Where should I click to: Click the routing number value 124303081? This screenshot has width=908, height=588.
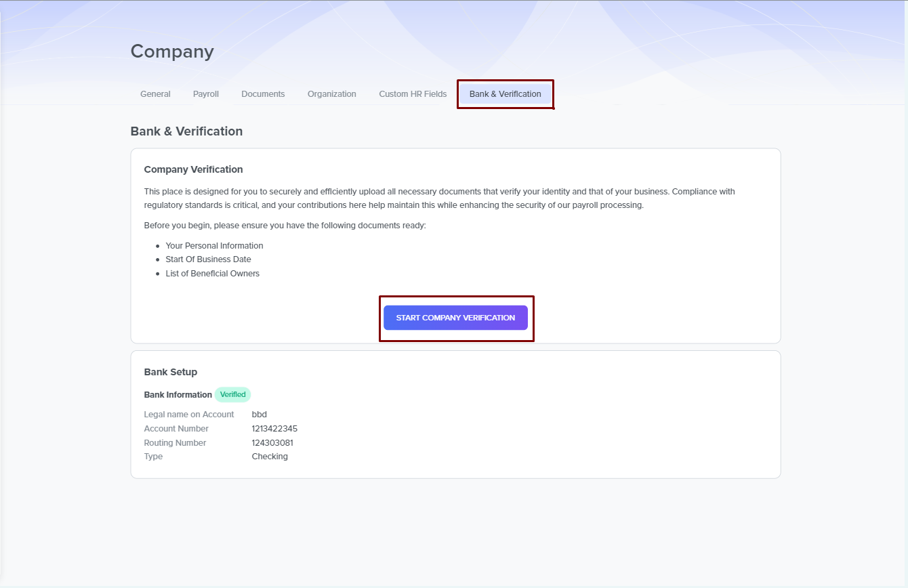pos(272,443)
